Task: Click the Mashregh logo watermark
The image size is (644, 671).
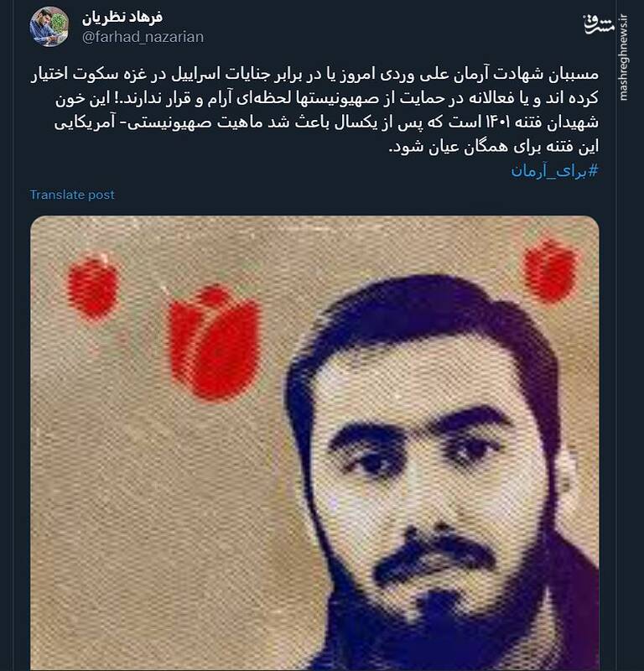Action: [599, 24]
